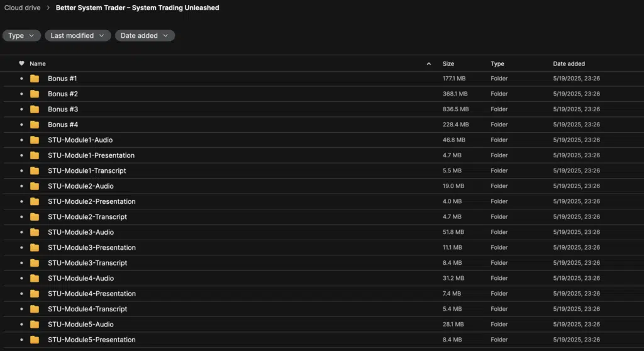Click the STU-Module3-Transcript folder icon

(35, 263)
